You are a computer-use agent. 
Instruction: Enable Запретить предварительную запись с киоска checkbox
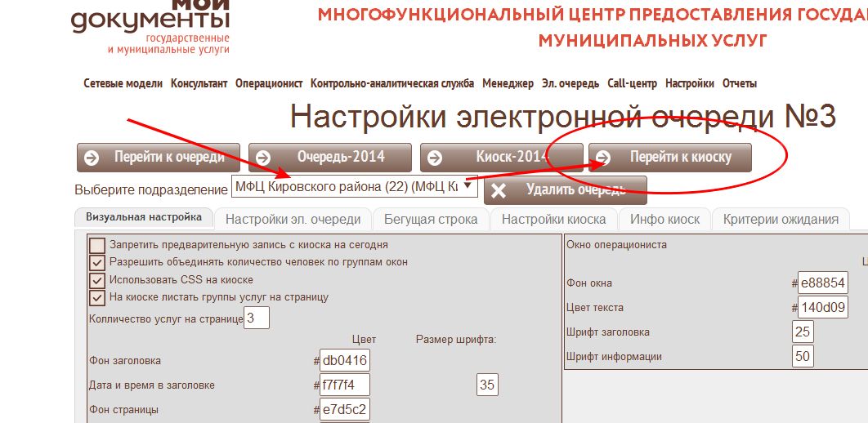97,245
